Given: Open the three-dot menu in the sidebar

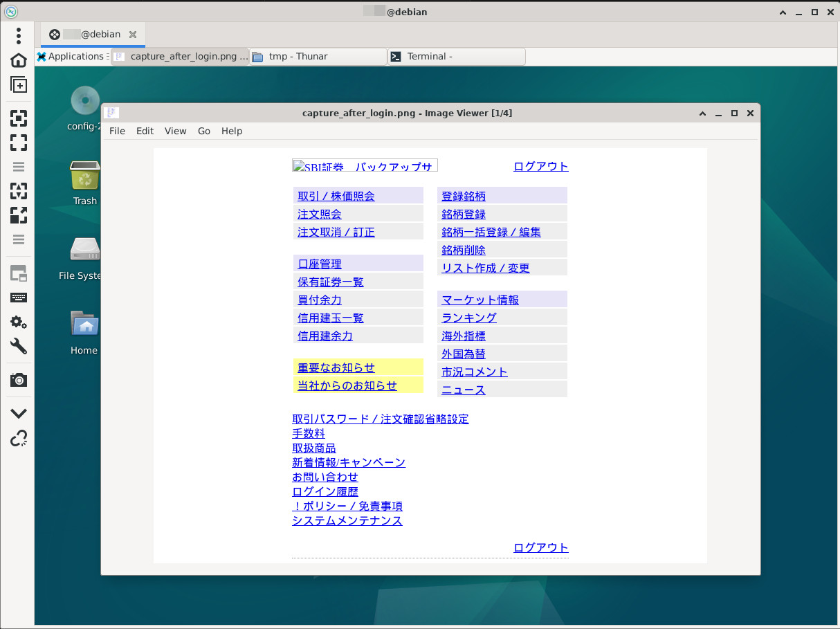Looking at the screenshot, I should [19, 35].
